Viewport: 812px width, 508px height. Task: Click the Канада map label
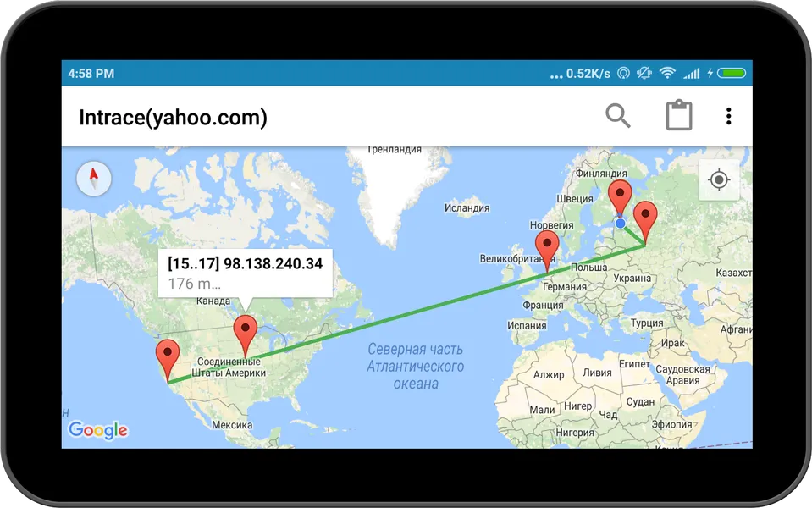[x=213, y=301]
